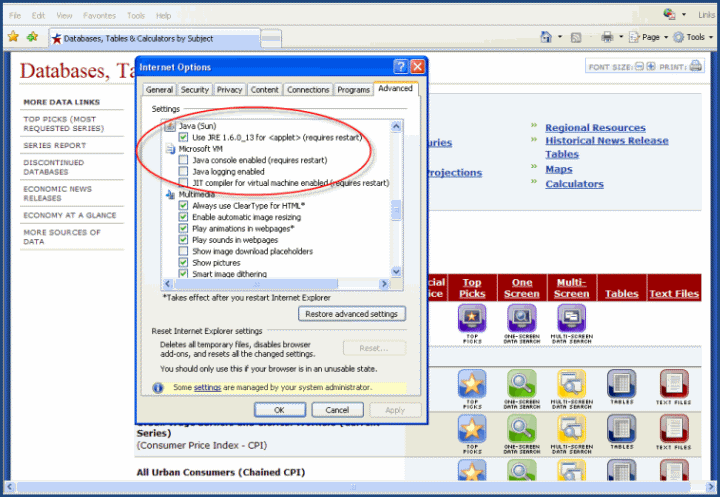Open the Tools dropdown in IE toolbar
Screen dimensions: 720x497
click(x=693, y=37)
